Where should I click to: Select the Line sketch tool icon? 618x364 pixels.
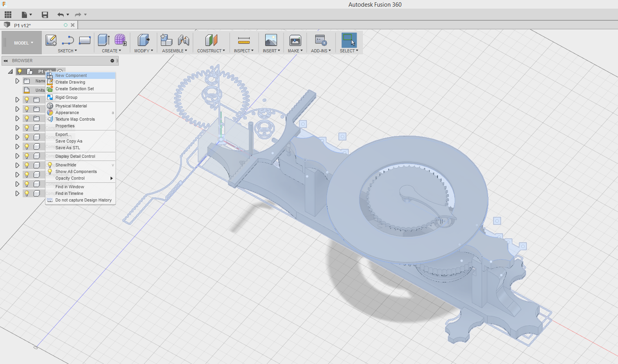click(68, 40)
